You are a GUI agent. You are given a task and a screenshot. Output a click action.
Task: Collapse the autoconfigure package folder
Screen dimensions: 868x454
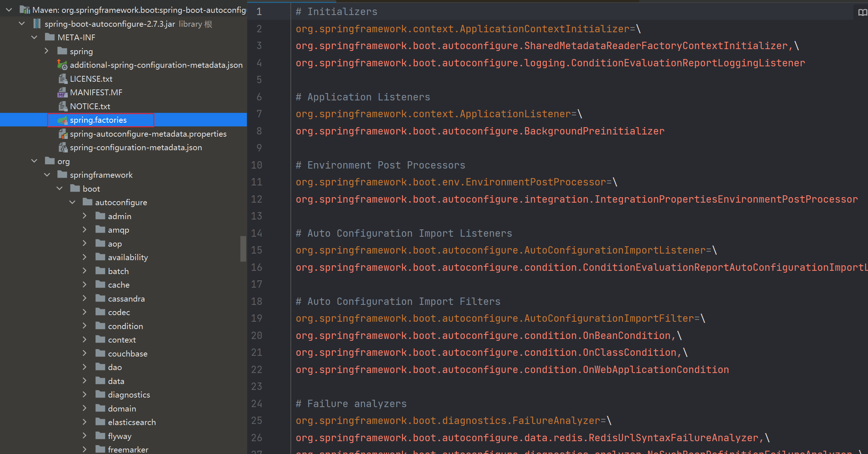pyautogui.click(x=72, y=203)
